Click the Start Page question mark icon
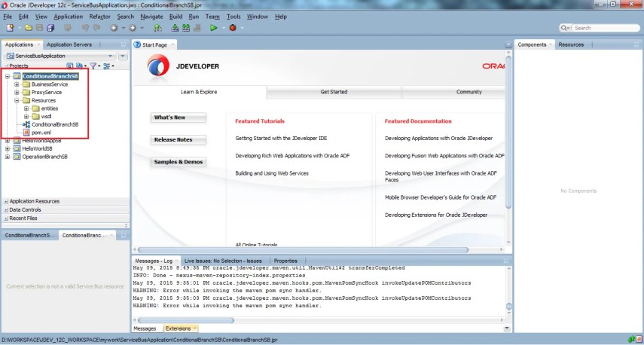 137,44
